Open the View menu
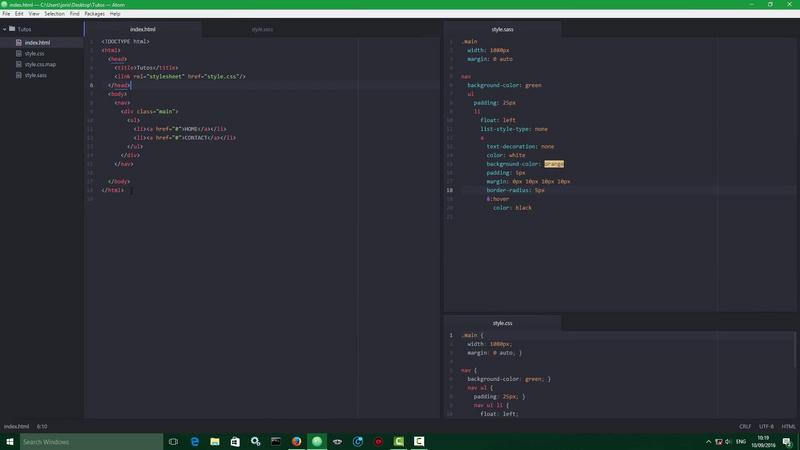The image size is (800, 450). point(34,14)
